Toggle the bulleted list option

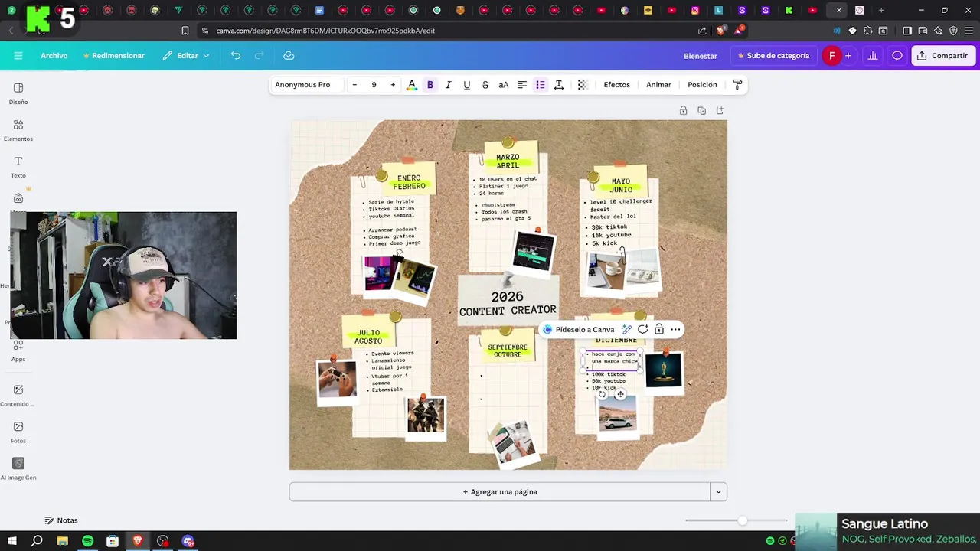(541, 85)
